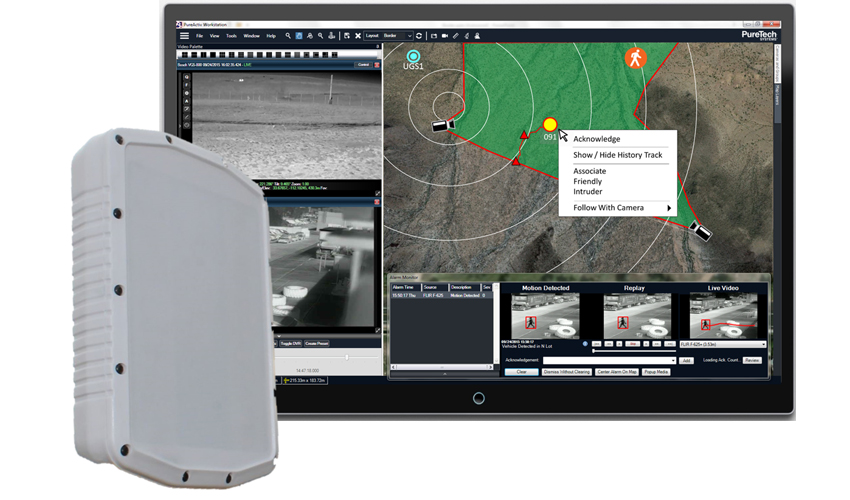Click the Motion Detected thumbnail image
This screenshot has width=850, height=500.
point(545,316)
